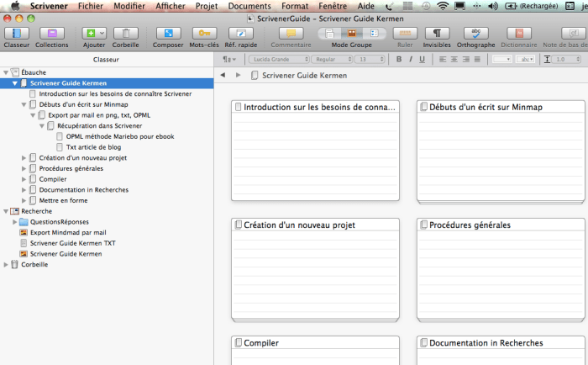Click the Note de bas de page icon

point(574,34)
